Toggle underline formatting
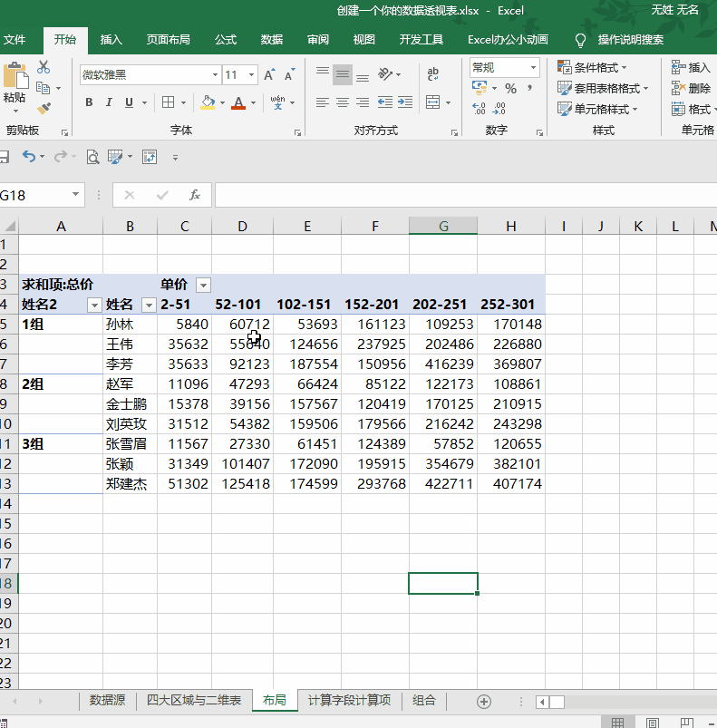This screenshot has width=717, height=728. pos(129,102)
